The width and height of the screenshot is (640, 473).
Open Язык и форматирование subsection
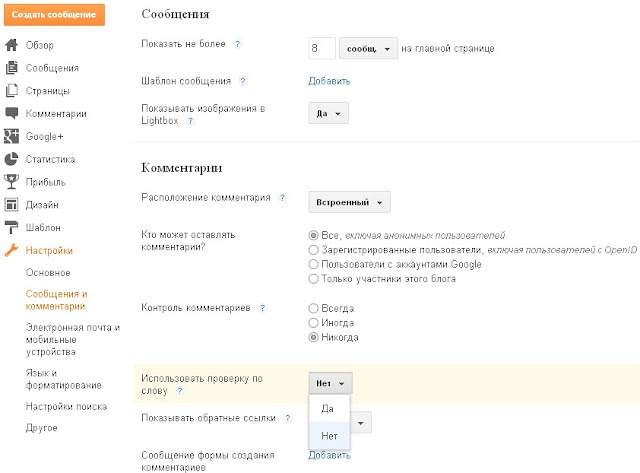coord(64,379)
